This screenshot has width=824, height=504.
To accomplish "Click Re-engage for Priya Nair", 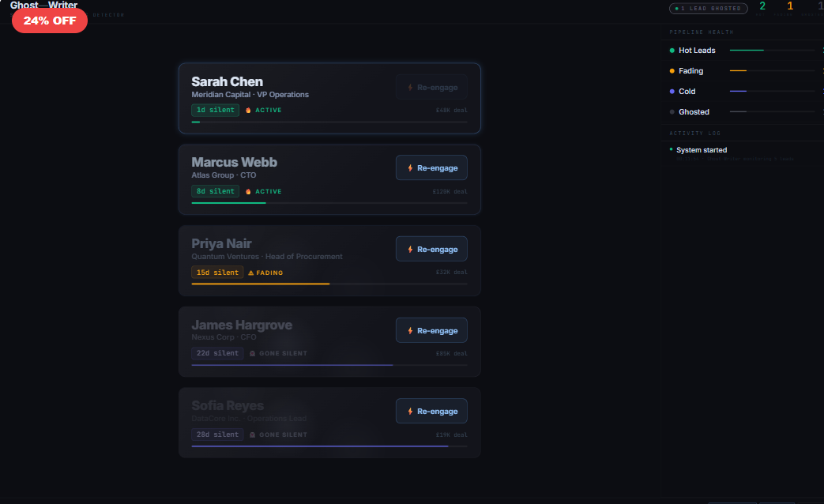I will pos(431,248).
